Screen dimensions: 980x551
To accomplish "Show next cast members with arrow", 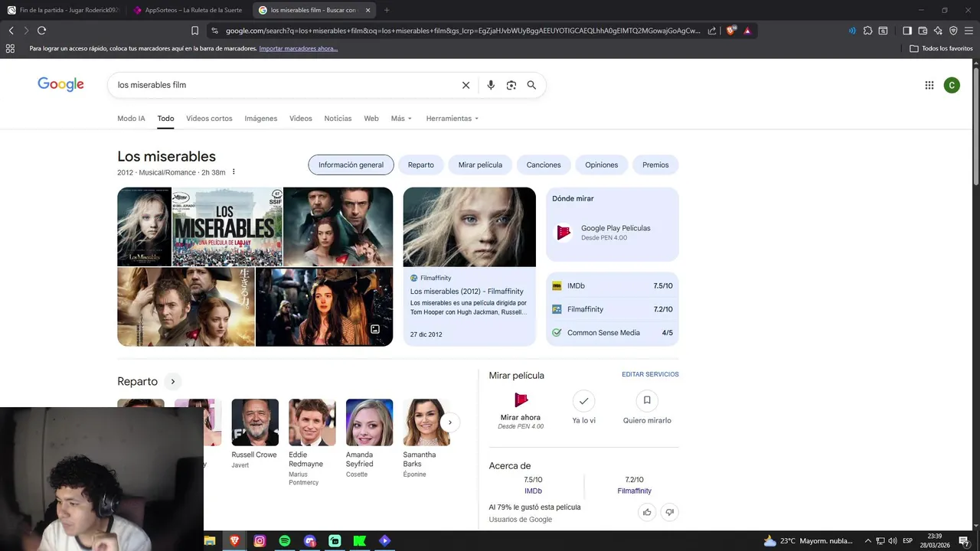I will coord(450,422).
